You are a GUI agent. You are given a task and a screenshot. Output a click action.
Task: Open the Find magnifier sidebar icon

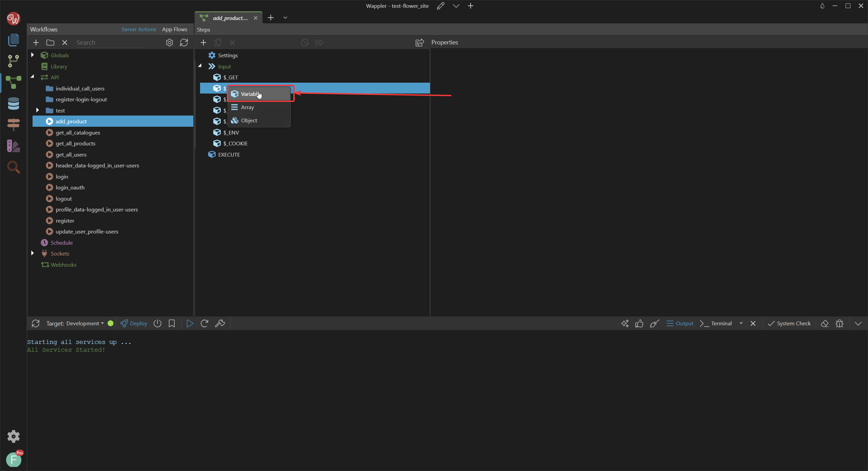pyautogui.click(x=13, y=167)
